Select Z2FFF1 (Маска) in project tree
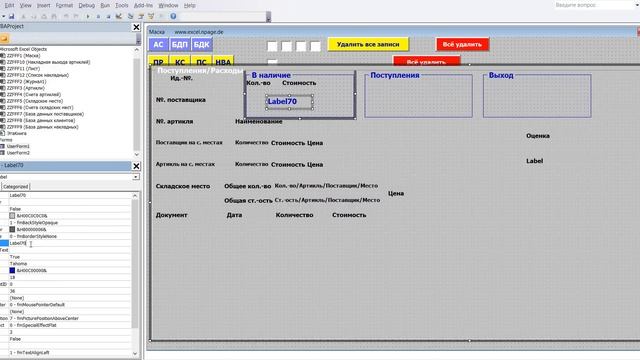Image resolution: width=640 pixels, height=360 pixels. [x=23, y=56]
